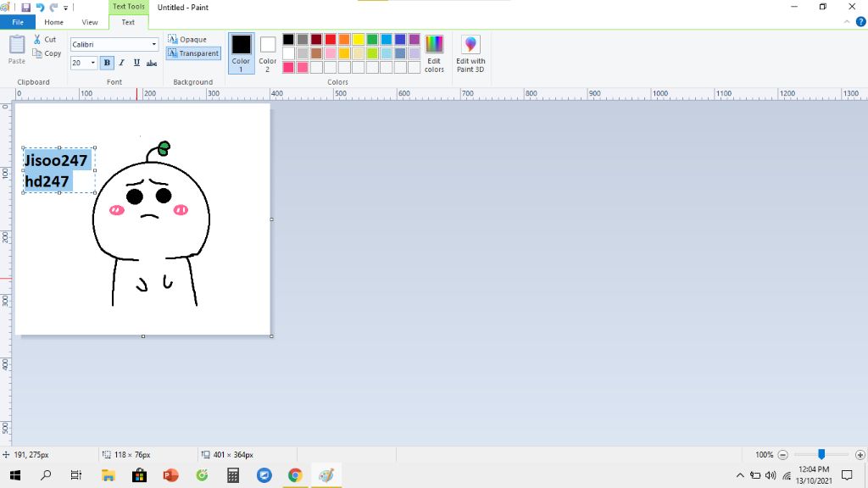Open the font size 20 dropdown
This screenshot has height=488, width=868.
(x=92, y=63)
